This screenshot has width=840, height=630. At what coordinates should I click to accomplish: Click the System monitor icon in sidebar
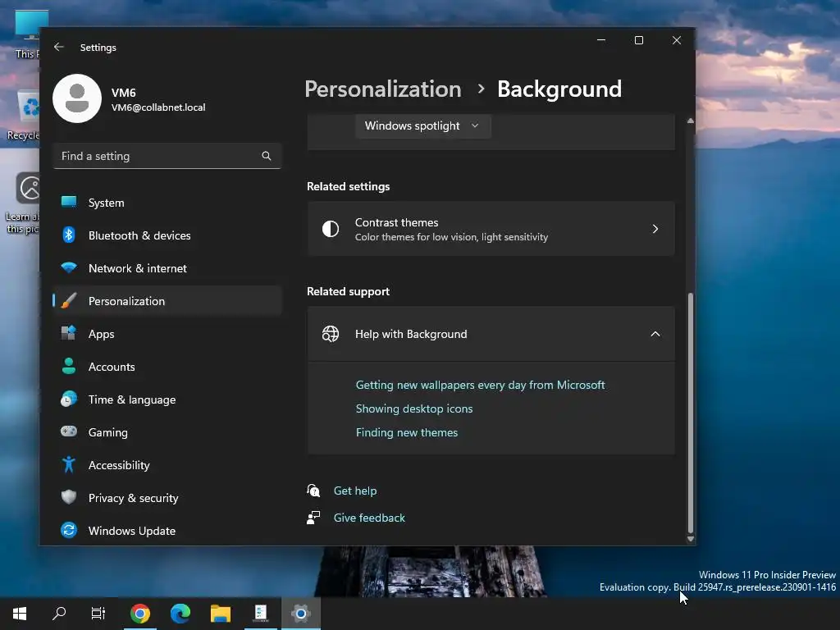pos(69,202)
